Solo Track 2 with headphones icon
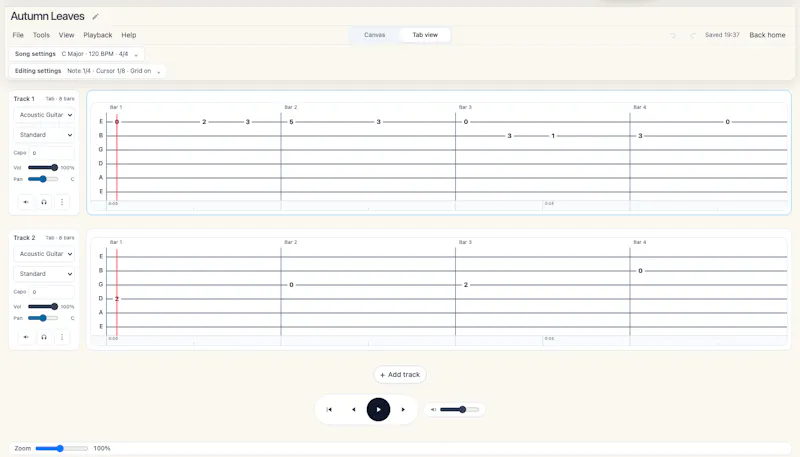Viewport: 800px width, 457px height. click(x=44, y=337)
